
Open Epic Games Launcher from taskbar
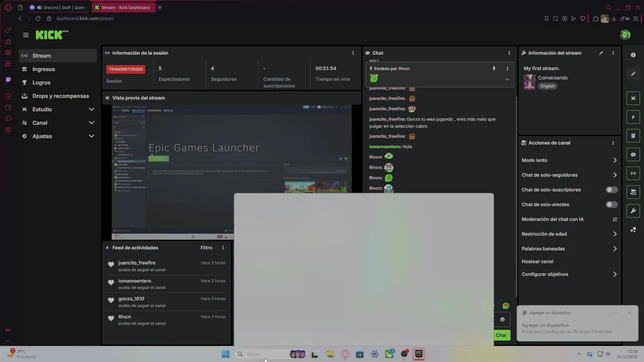coord(419,354)
